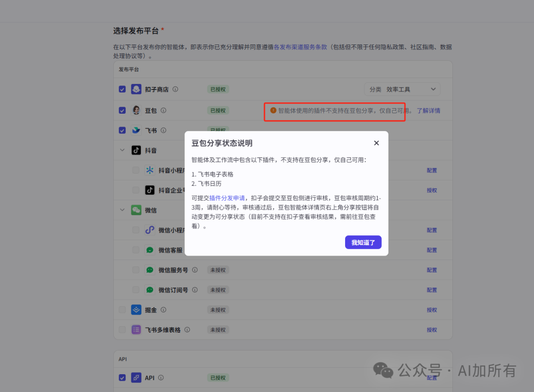Check the 飞书多维表格 checkbox
Screen dimensions: 534x392
click(x=122, y=330)
